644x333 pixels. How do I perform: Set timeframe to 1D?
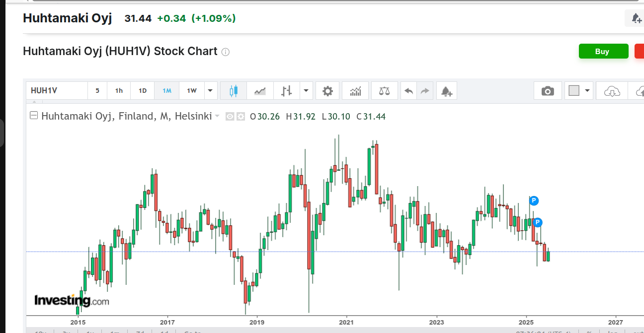143,91
